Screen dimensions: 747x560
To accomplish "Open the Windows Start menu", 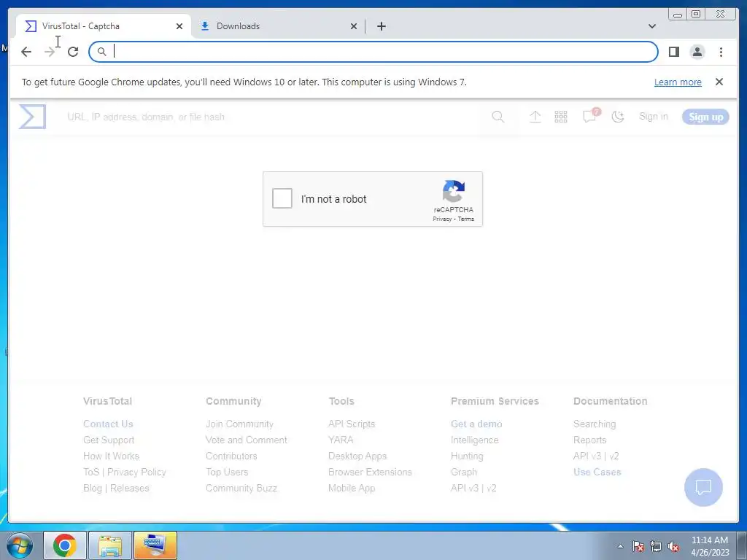I will [x=19, y=545].
